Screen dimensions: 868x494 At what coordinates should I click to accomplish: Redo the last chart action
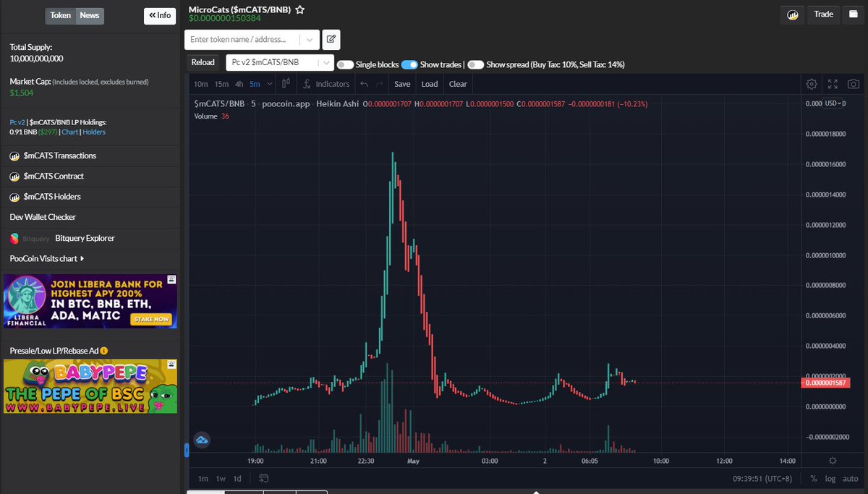[379, 84]
